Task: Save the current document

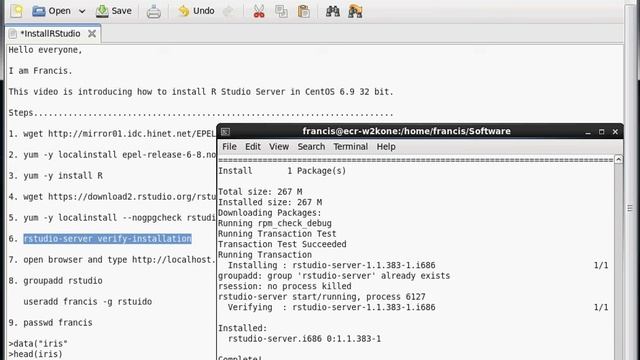Action: (114, 11)
